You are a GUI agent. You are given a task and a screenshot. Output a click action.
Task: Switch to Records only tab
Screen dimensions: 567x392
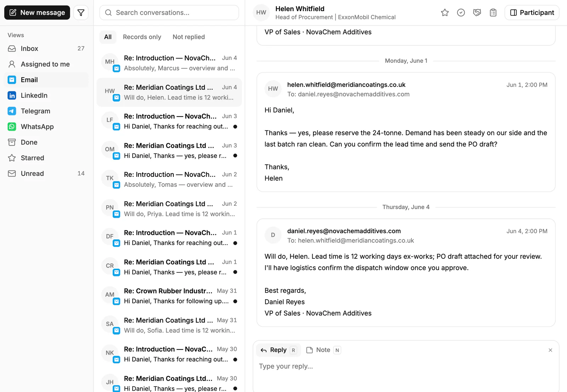pyautogui.click(x=142, y=37)
